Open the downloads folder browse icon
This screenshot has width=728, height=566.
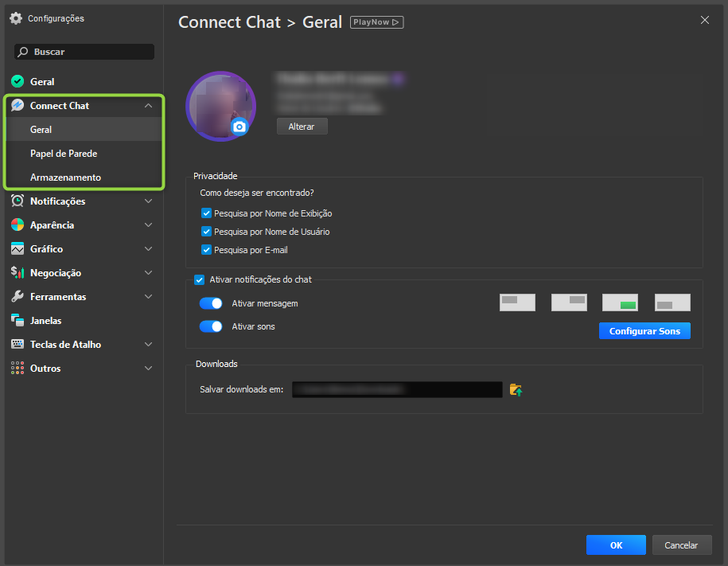tap(516, 389)
